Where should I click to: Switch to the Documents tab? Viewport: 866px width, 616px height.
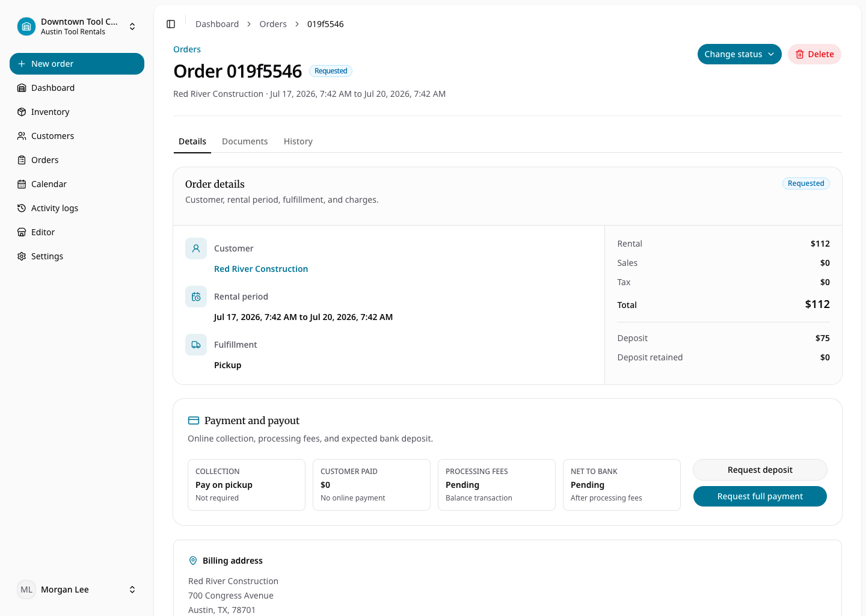pos(245,141)
